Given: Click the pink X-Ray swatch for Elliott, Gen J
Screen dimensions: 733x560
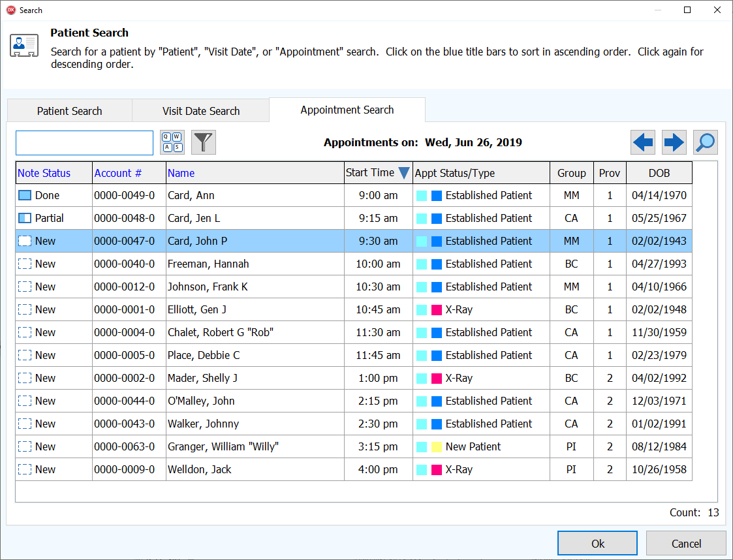Looking at the screenshot, I should coord(437,309).
